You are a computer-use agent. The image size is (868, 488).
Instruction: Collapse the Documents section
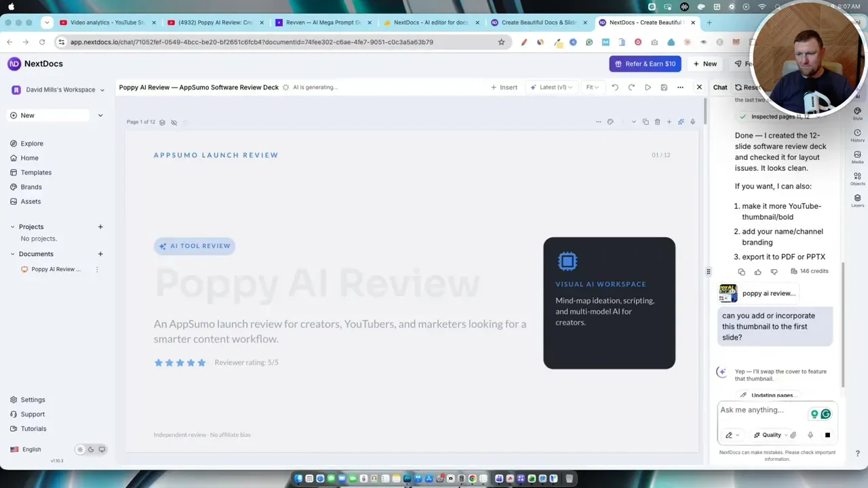pos(12,254)
